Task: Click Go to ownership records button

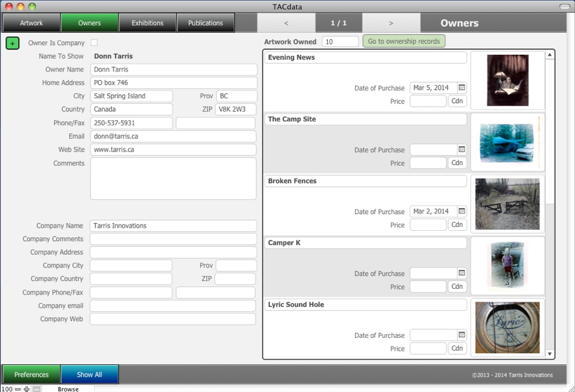Action: tap(403, 41)
